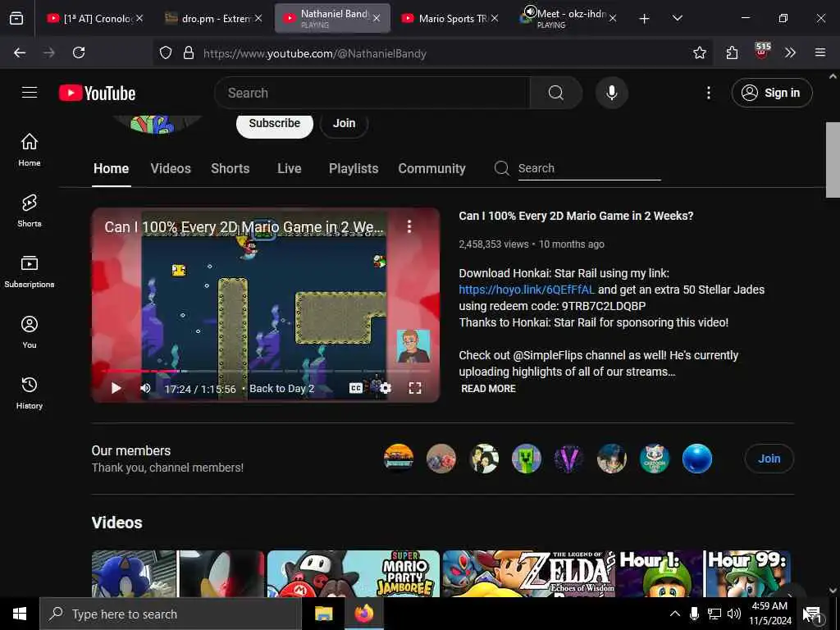Open Windows Start menu
The height and width of the screenshot is (630, 840).
click(x=20, y=614)
